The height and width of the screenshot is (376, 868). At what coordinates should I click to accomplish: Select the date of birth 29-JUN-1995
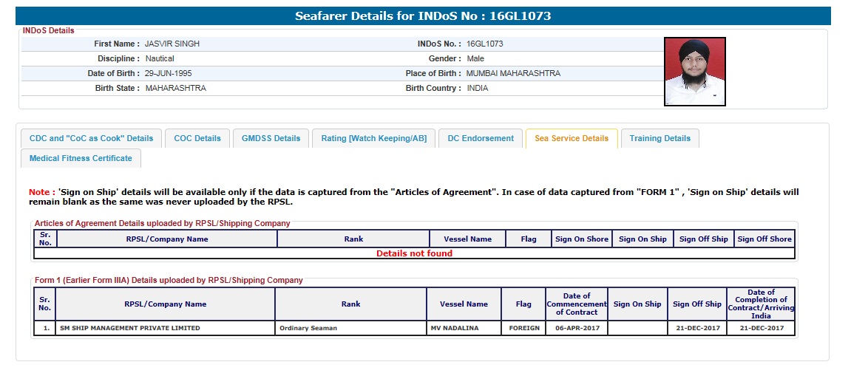(x=169, y=73)
